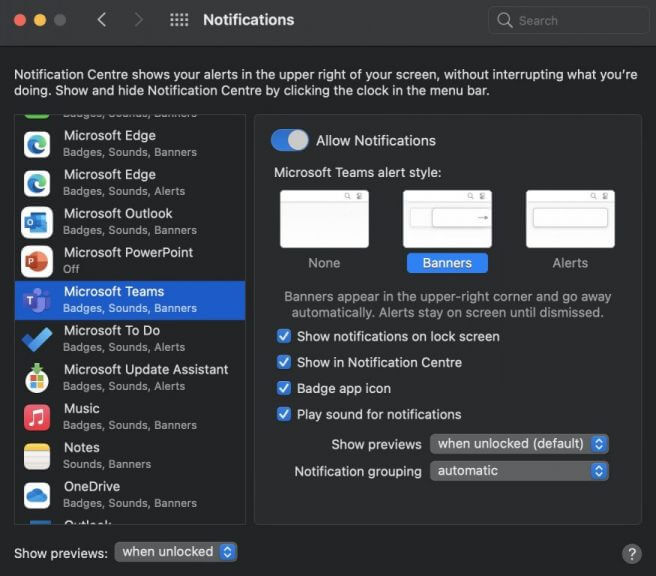Select the Banners alert style thumbnail
Viewport: 656px width, 576px height.
[x=447, y=219]
